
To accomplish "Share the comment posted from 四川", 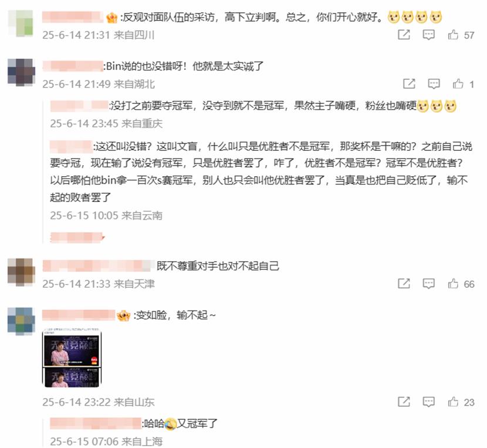I will [404, 35].
